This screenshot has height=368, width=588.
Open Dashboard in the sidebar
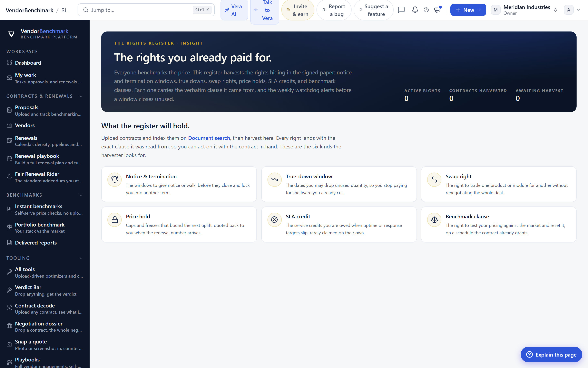click(45, 63)
